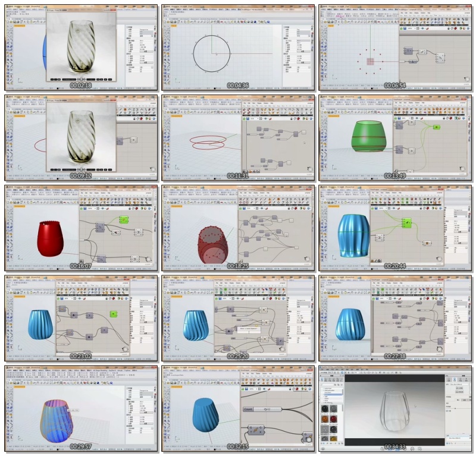The image size is (476, 456).
Task: Open the video frame stamped 00:23:02
Action: pyautogui.click(x=81, y=318)
